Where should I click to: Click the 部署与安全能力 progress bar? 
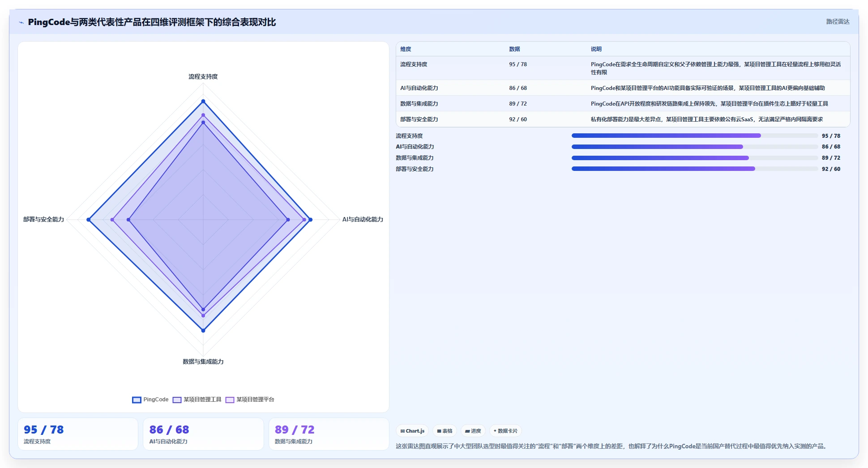click(694, 169)
